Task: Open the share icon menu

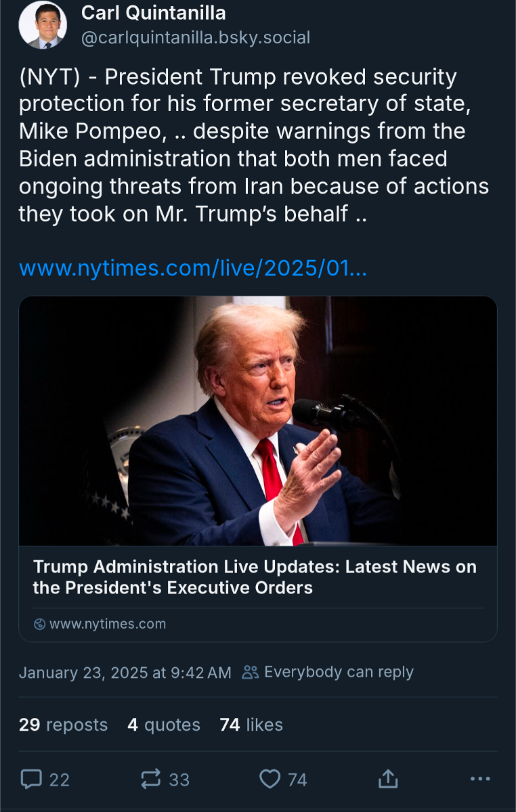Action: (x=388, y=780)
